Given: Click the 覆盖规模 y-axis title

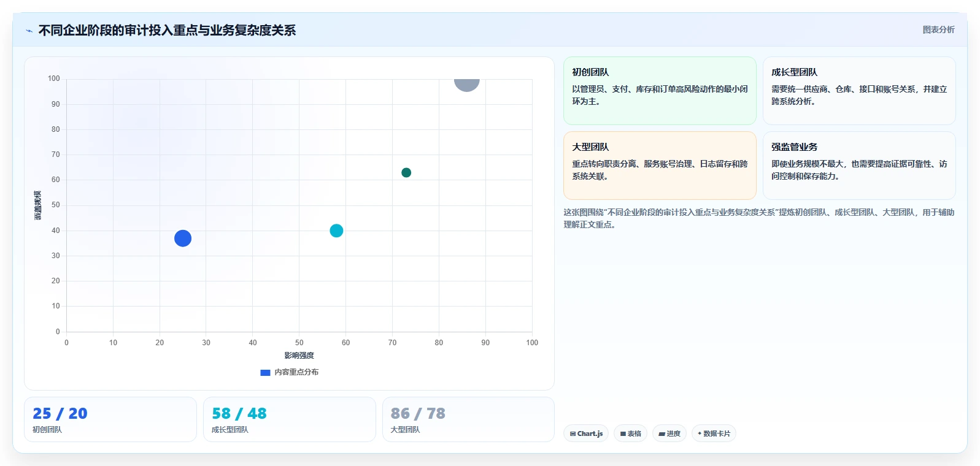Looking at the screenshot, I should point(38,205).
